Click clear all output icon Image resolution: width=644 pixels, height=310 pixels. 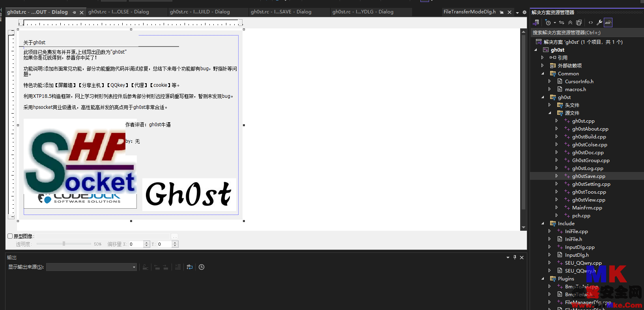[178, 267]
